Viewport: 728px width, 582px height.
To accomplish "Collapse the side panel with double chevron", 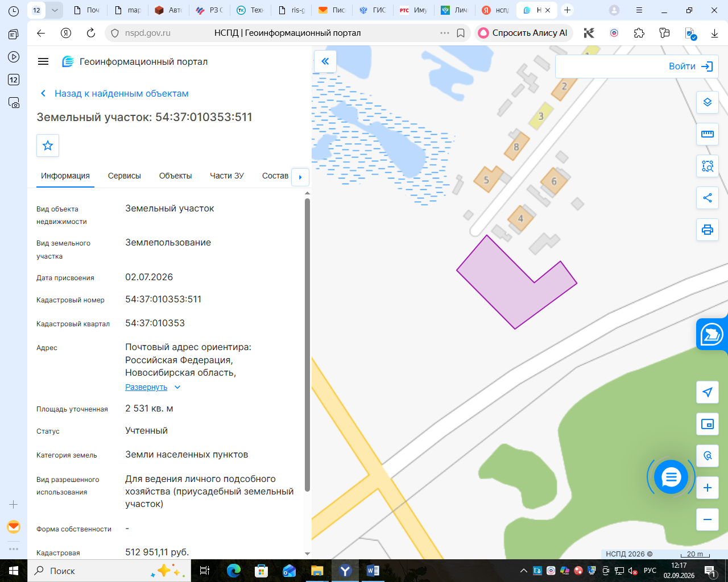I will 325,61.
